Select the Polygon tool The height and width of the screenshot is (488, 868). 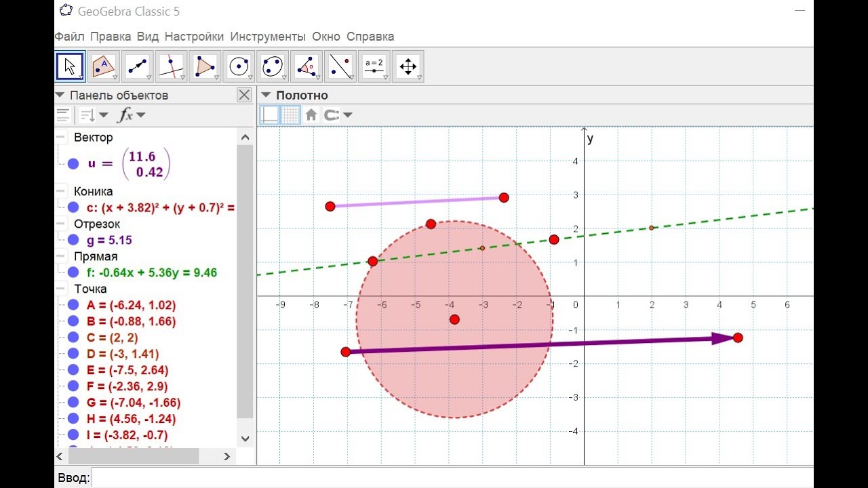tap(205, 66)
